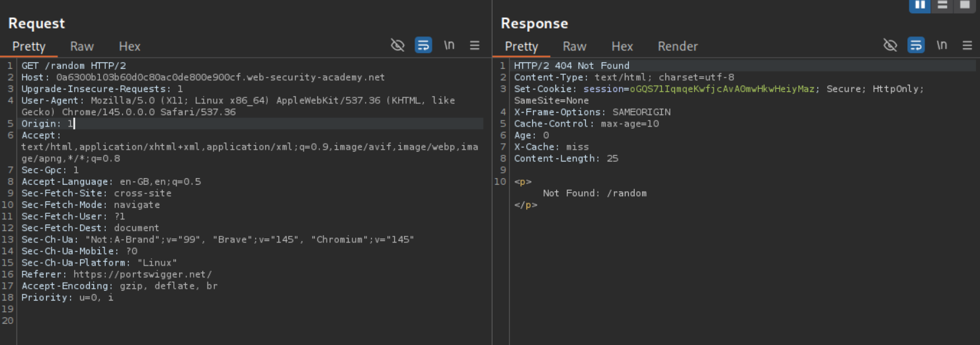Select side-by-side layout icon
Image resolution: width=980 pixels, height=345 pixels.
[x=920, y=5]
